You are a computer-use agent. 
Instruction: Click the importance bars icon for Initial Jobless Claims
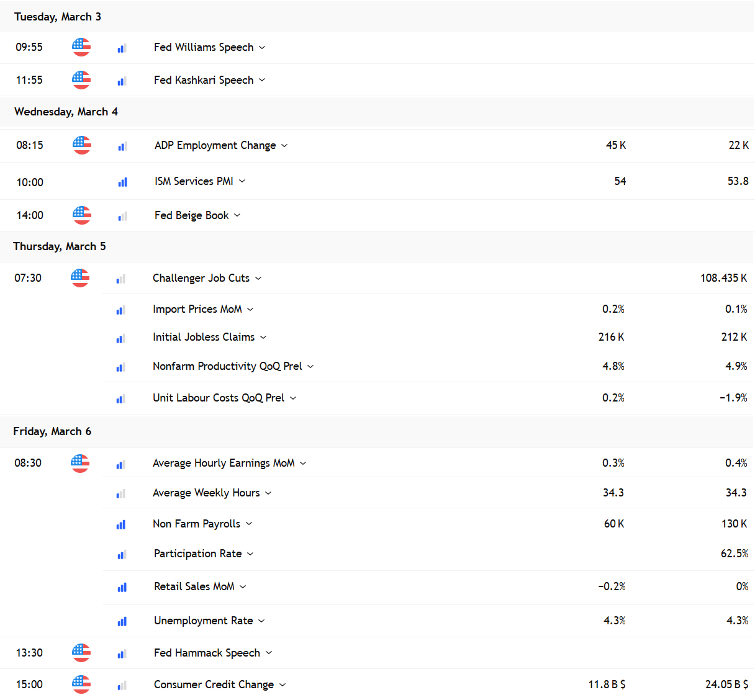coord(120,338)
